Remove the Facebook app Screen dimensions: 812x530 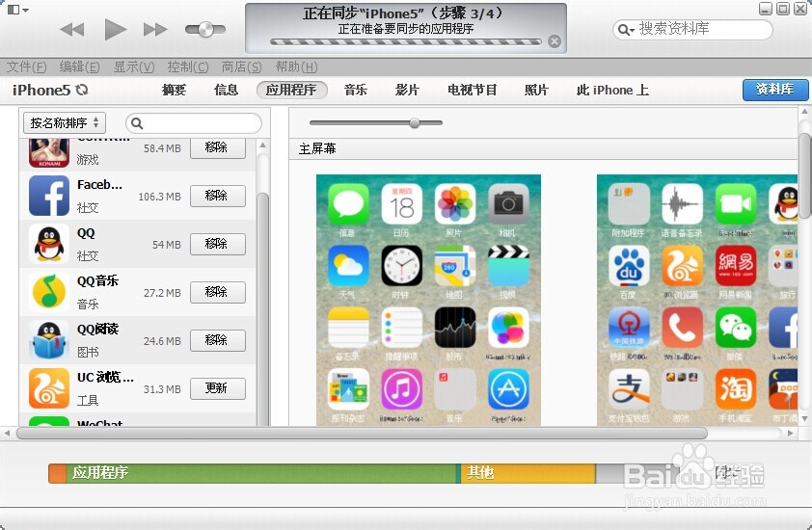pyautogui.click(x=218, y=196)
